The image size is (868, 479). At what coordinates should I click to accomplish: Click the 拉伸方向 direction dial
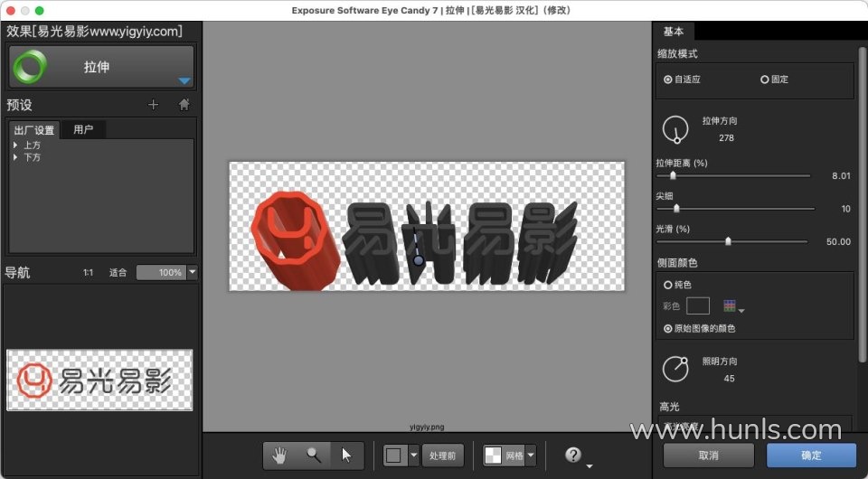[x=675, y=129]
